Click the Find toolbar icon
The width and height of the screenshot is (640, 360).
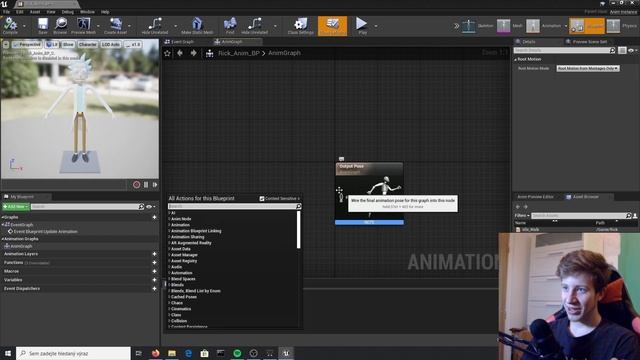[x=230, y=26]
